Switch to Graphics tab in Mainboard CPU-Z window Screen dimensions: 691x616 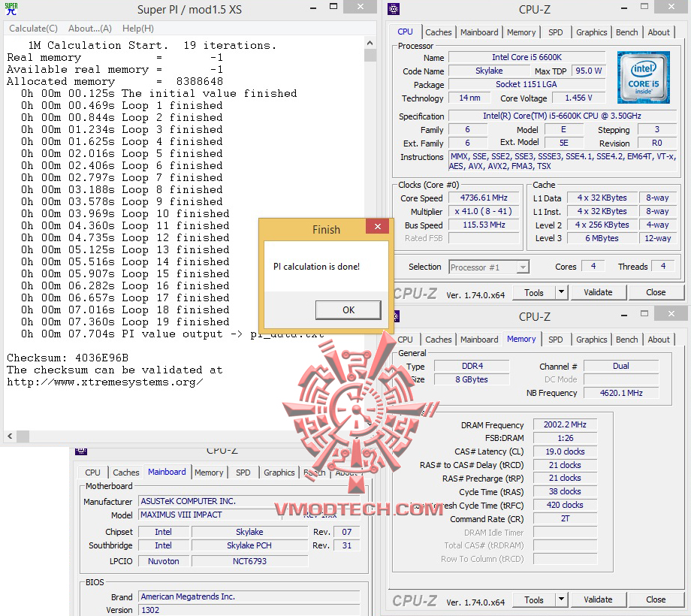[x=279, y=473]
